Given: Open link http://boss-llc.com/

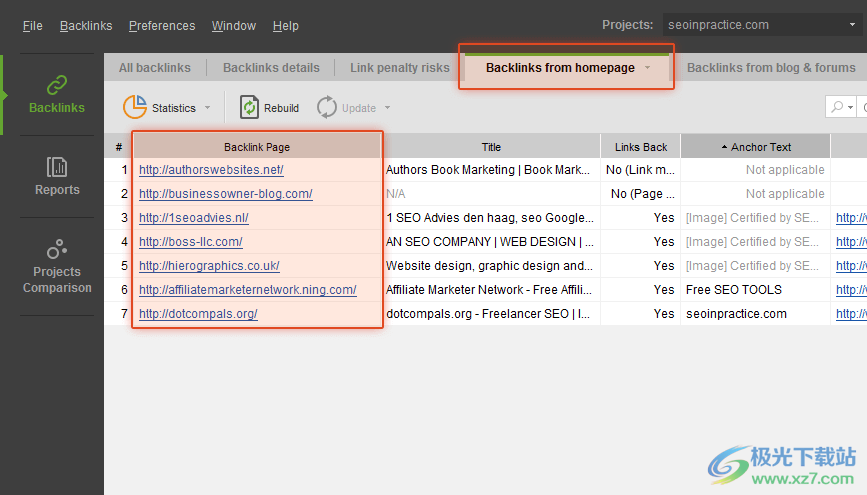Looking at the screenshot, I should pos(191,242).
